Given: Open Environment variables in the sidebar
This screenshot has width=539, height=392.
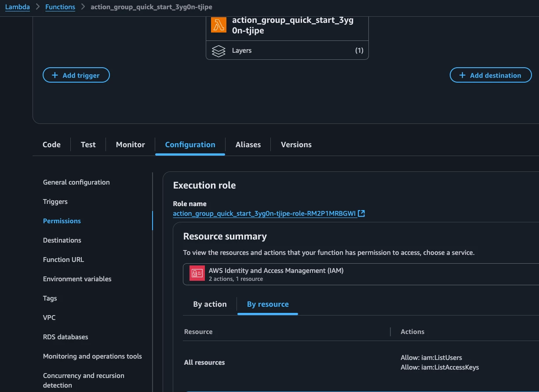Looking at the screenshot, I should coord(77,279).
